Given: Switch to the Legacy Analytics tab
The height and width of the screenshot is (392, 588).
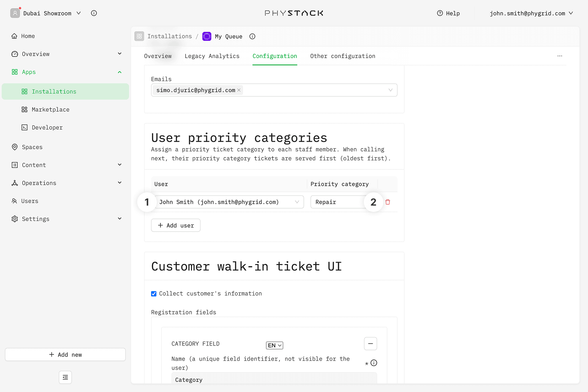Looking at the screenshot, I should (x=212, y=56).
